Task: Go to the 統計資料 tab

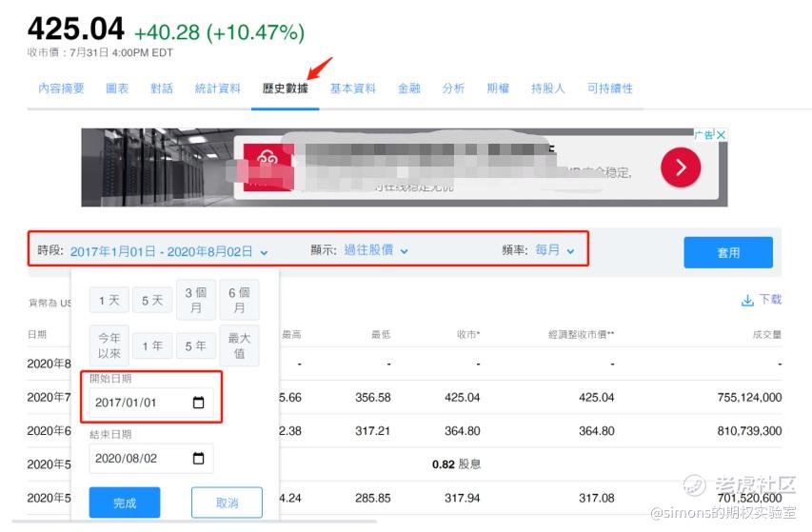Action: pos(217,89)
